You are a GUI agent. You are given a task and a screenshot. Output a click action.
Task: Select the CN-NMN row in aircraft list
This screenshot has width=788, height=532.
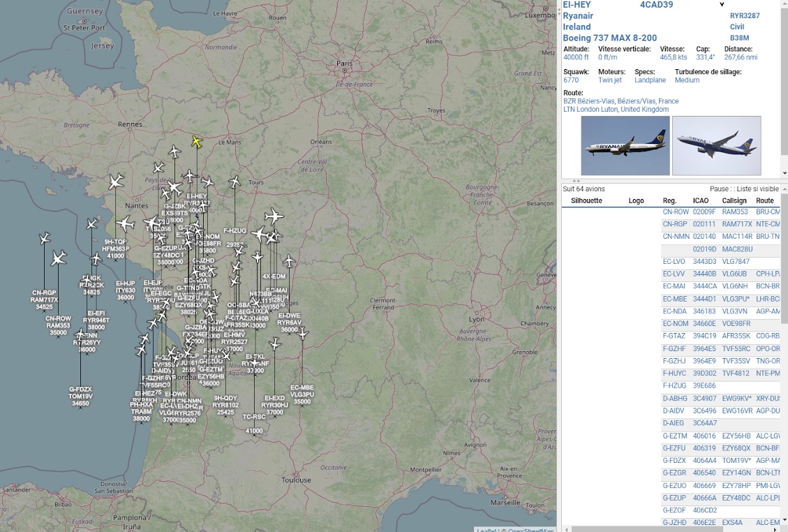click(x=721, y=237)
